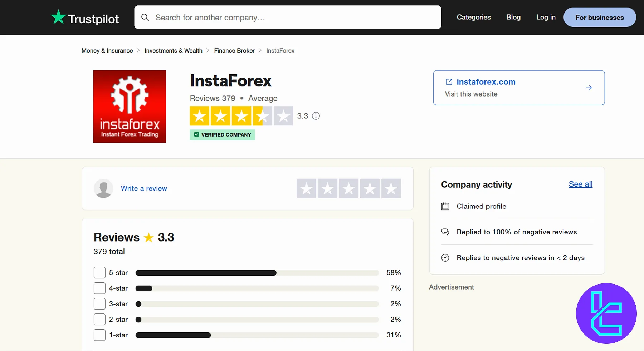Click the 4-star rating bar
The width and height of the screenshot is (644, 351).
click(x=257, y=288)
